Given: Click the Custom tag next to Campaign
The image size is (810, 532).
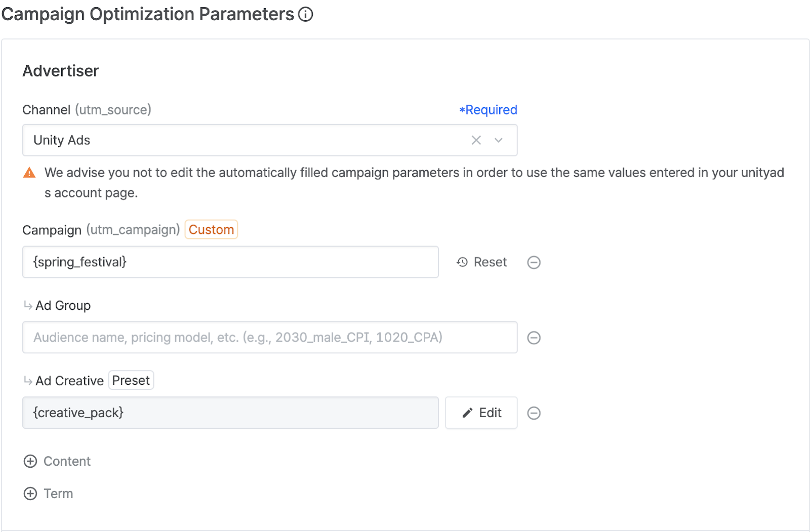Looking at the screenshot, I should click(211, 230).
